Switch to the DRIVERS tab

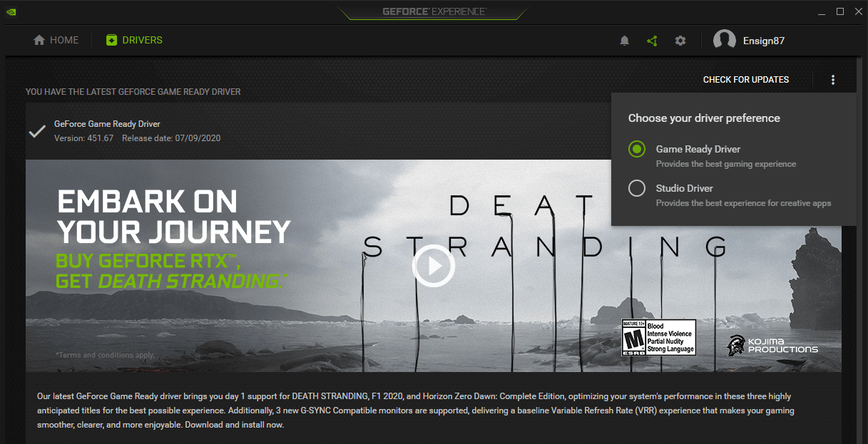tap(134, 41)
